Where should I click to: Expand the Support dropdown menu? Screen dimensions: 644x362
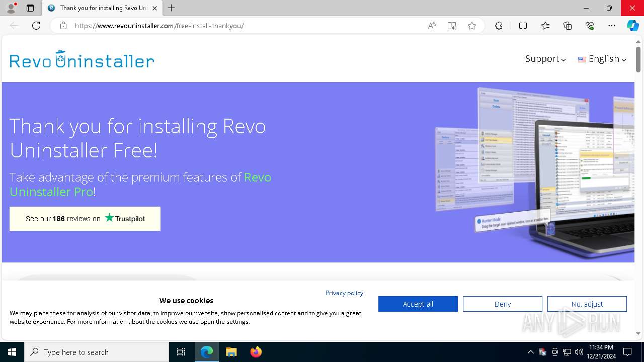coord(545,59)
